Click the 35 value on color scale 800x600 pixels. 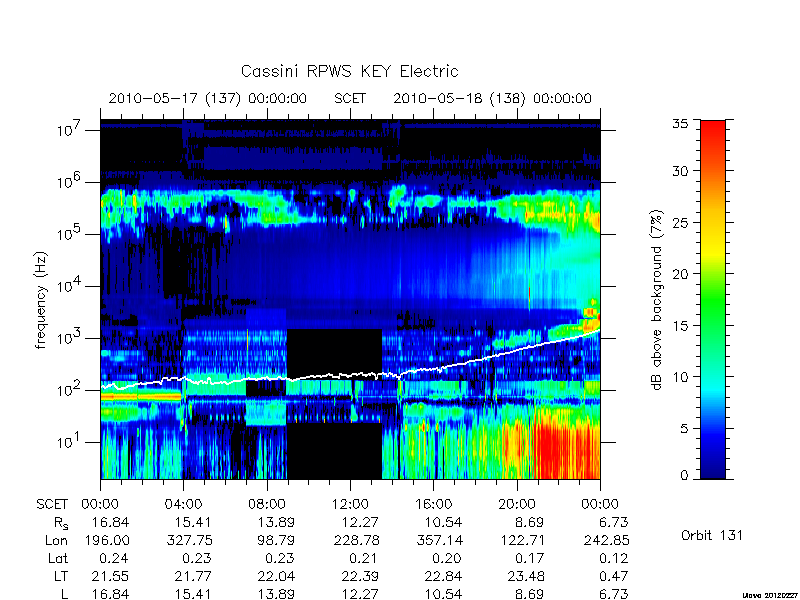point(680,123)
